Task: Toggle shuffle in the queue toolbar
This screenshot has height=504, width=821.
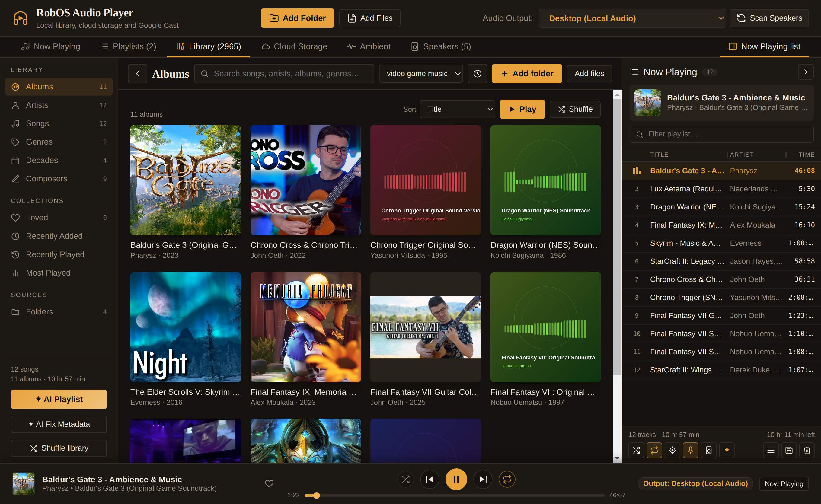Action: pyautogui.click(x=636, y=450)
